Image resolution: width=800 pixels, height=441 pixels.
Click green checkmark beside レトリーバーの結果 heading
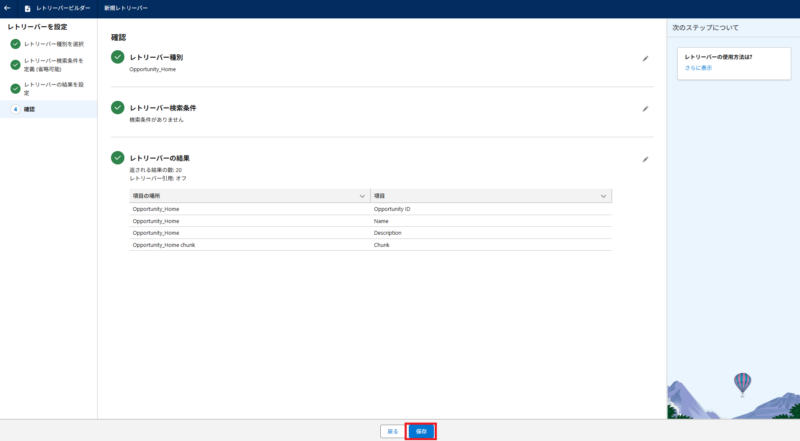pyautogui.click(x=118, y=158)
